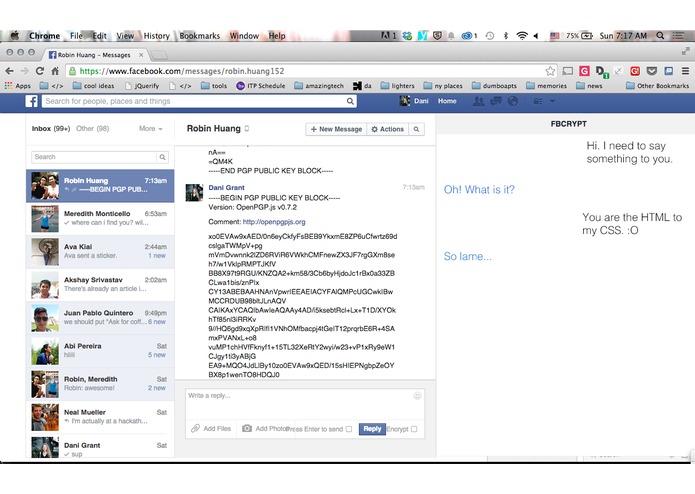The height and width of the screenshot is (494, 695).
Task: Reload the page
Action: (40, 71)
